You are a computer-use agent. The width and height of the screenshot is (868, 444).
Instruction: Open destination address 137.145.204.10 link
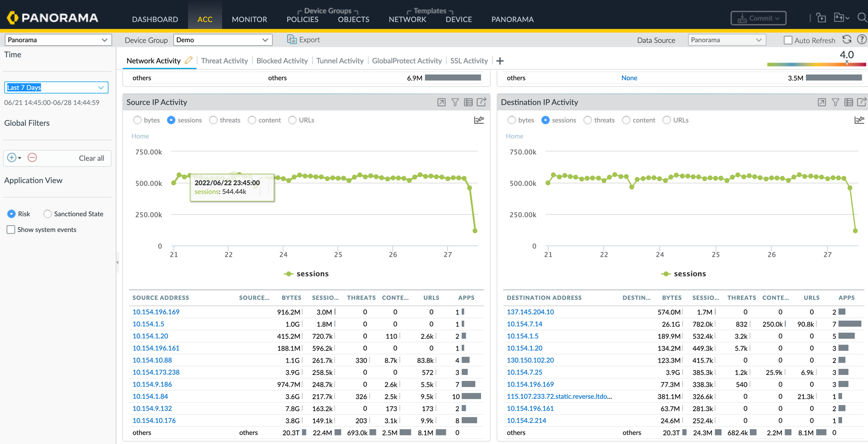[x=530, y=312]
